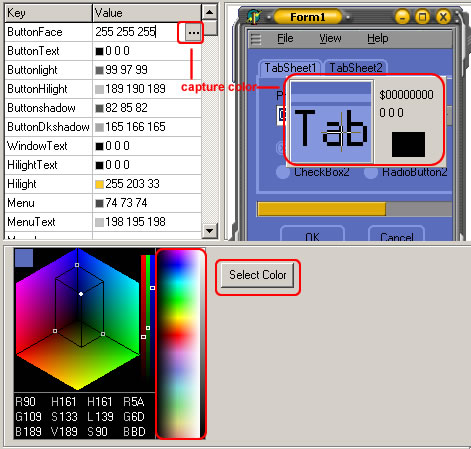Image resolution: width=471 pixels, height=449 pixels.
Task: Click the menu grip icon left of File
Action: [256, 39]
